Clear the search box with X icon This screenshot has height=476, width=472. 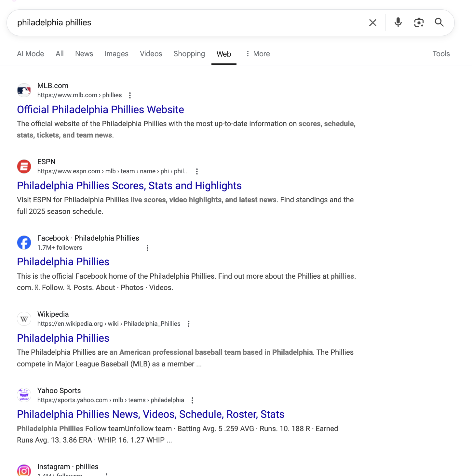click(x=373, y=22)
